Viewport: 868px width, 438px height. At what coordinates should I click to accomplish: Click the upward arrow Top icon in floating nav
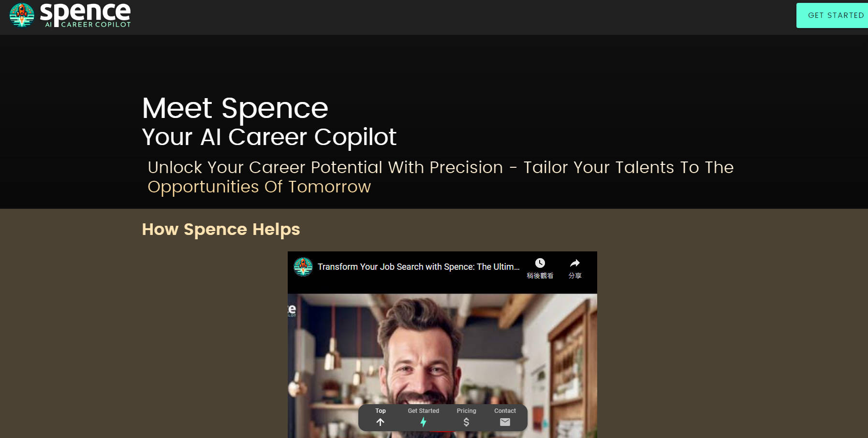380,422
